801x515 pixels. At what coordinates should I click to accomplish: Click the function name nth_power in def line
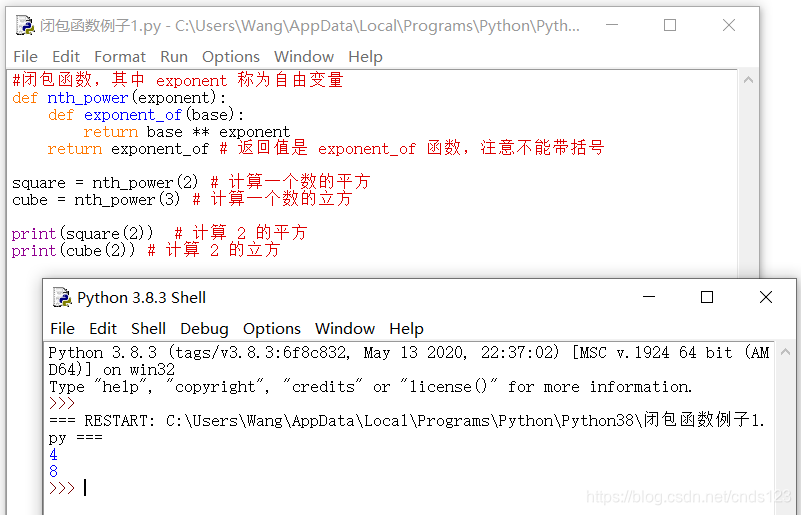[x=87, y=98]
